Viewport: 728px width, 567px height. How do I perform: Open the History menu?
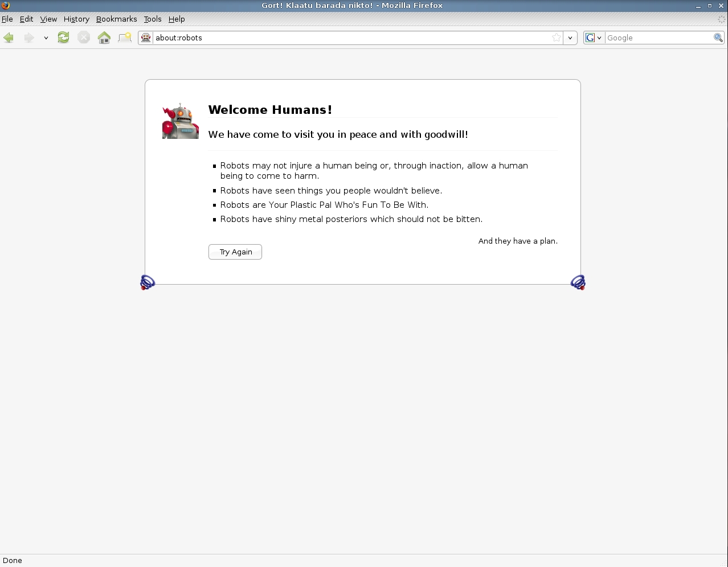click(76, 19)
